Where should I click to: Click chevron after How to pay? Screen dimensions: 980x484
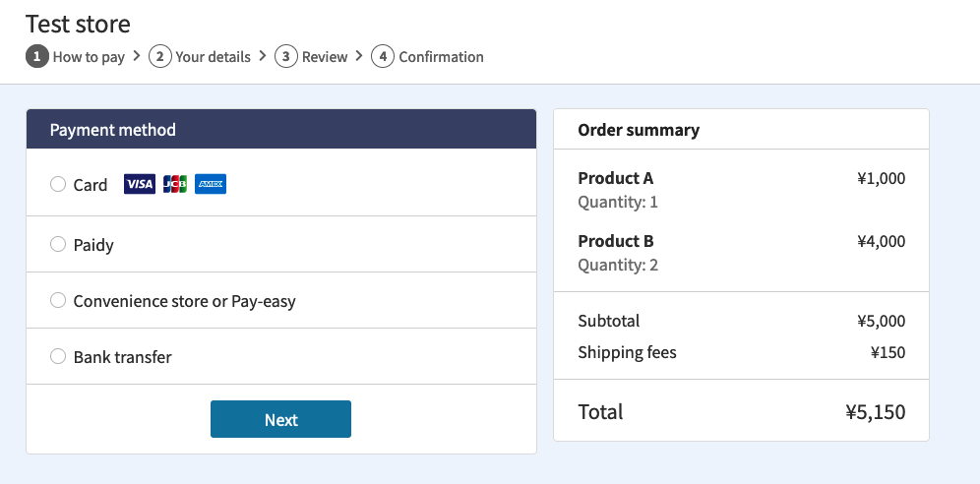(x=137, y=56)
